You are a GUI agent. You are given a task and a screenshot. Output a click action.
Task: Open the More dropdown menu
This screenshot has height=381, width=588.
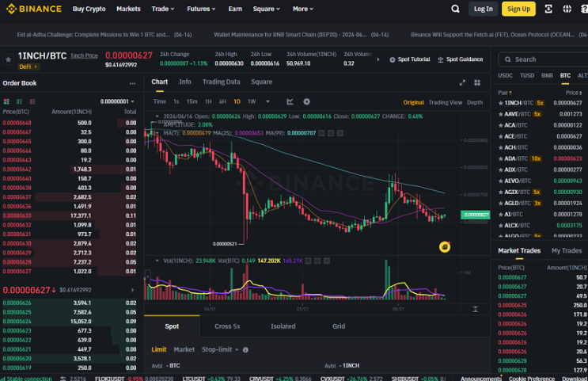point(302,9)
